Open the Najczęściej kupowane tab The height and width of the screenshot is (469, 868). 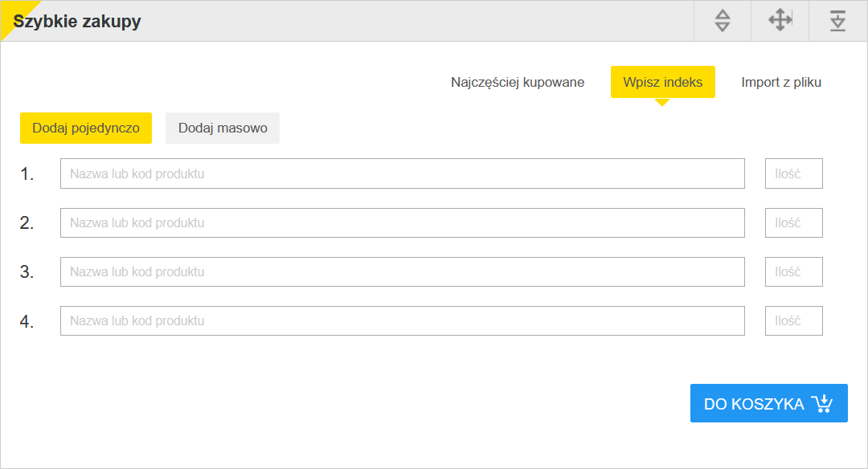(x=518, y=82)
